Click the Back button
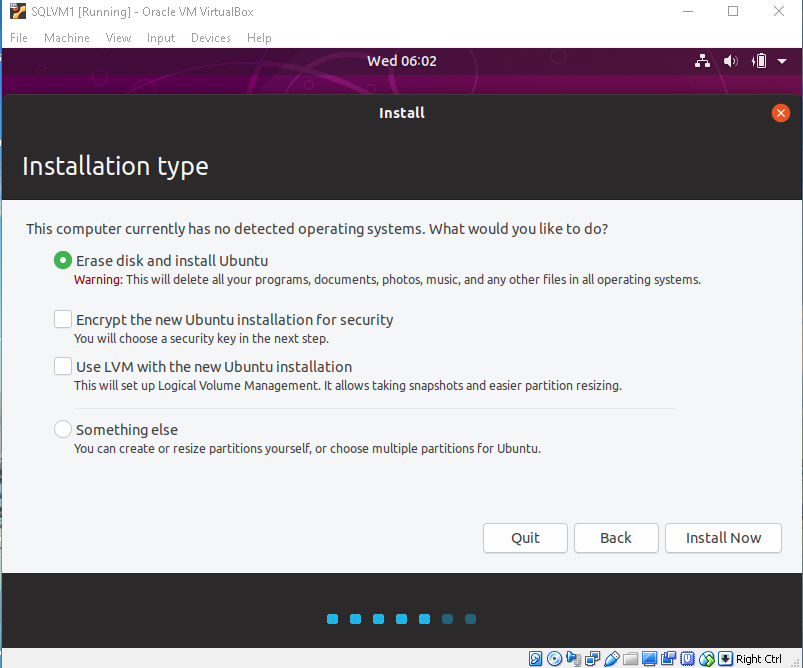 (616, 538)
